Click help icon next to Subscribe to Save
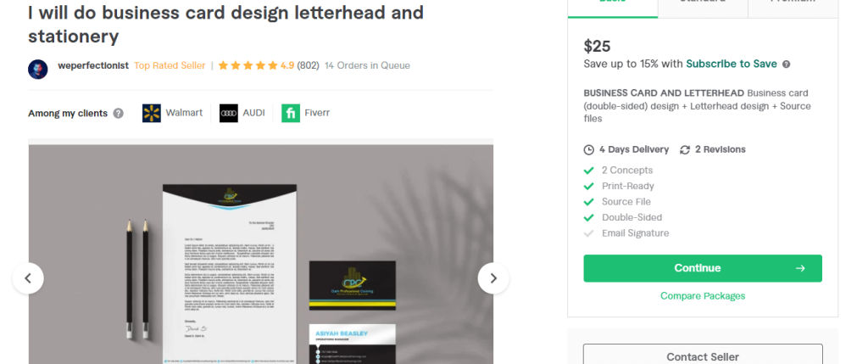The height and width of the screenshot is (364, 868). [786, 64]
